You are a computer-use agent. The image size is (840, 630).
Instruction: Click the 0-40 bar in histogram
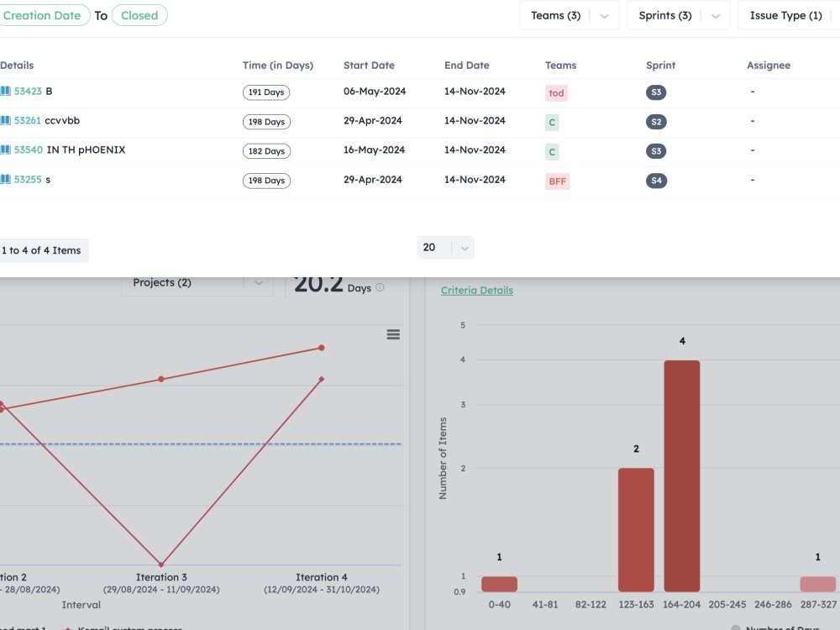click(x=499, y=584)
